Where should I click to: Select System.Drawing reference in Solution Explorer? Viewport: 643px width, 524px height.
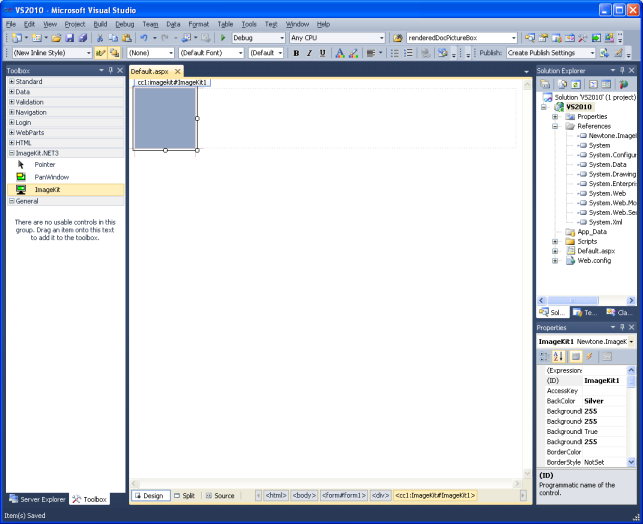tap(612, 174)
